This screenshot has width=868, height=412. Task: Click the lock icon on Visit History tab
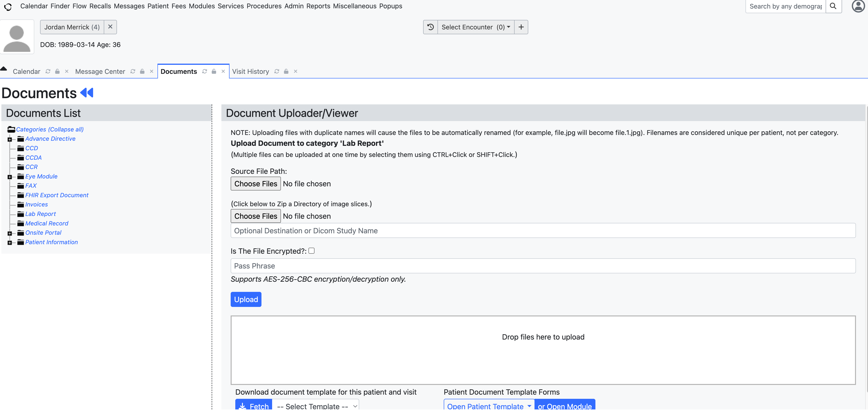[286, 72]
